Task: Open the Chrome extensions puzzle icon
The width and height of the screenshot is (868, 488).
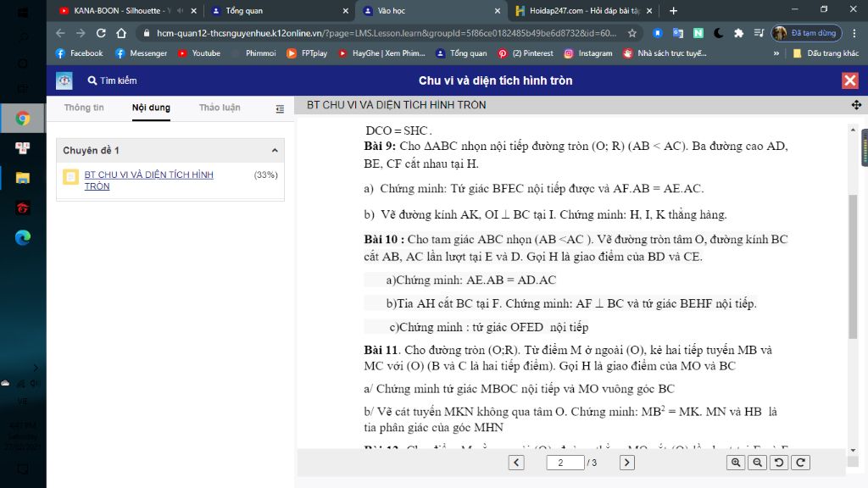Action: (738, 33)
